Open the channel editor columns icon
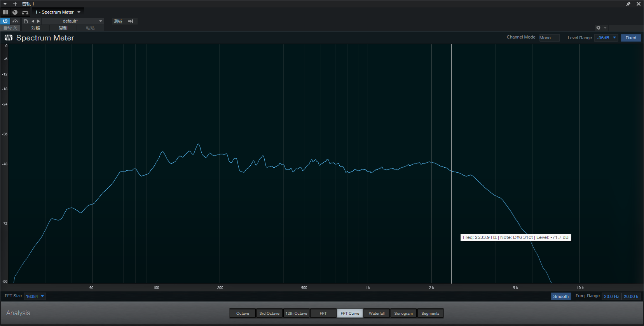 click(x=5, y=12)
